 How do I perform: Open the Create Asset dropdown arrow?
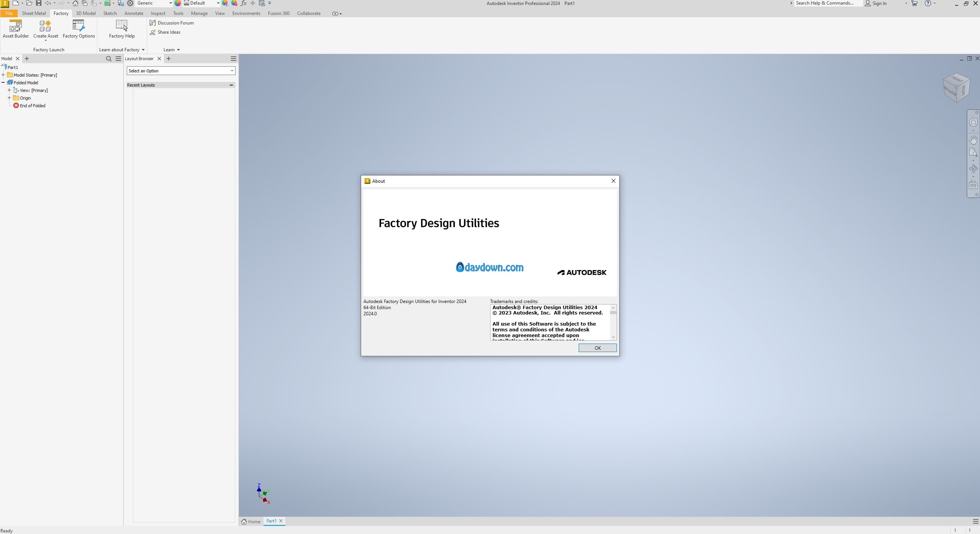46,41
